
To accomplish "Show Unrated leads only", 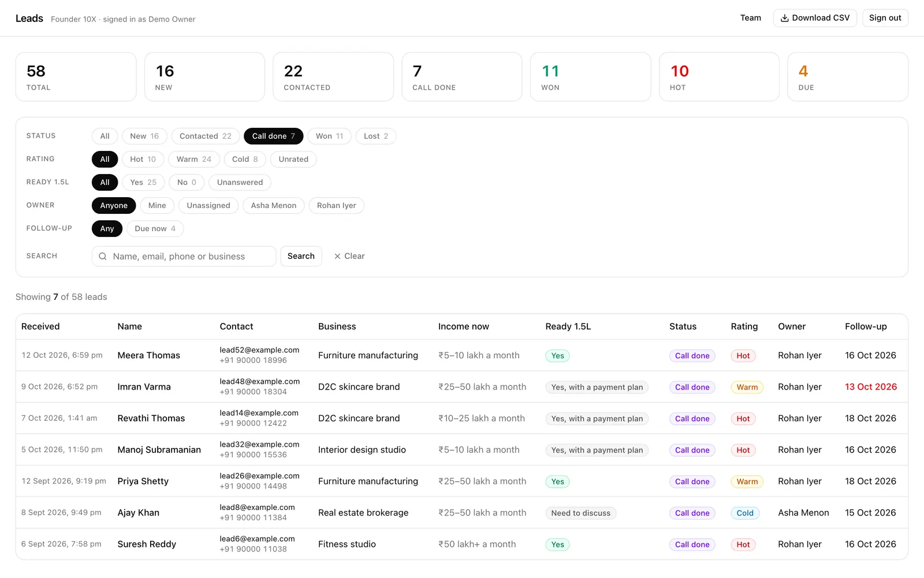I will 293,159.
